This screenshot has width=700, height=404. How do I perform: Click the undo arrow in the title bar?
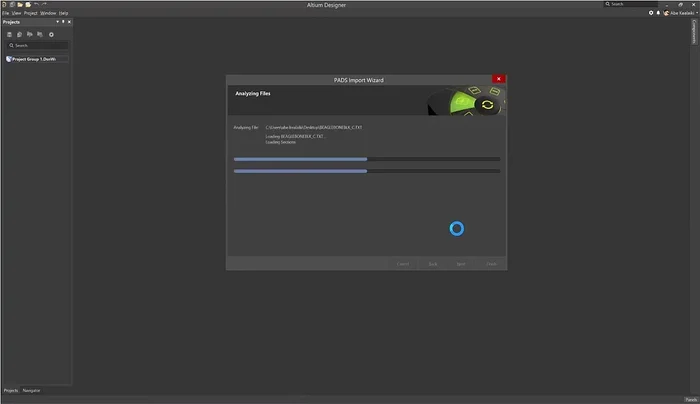pos(36,4)
